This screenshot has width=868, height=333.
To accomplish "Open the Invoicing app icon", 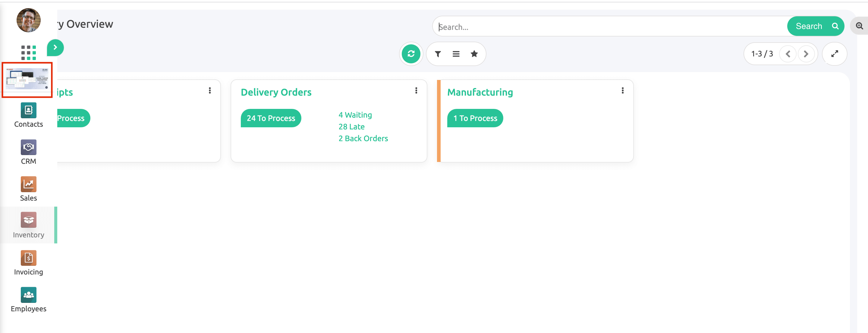I will tap(28, 258).
